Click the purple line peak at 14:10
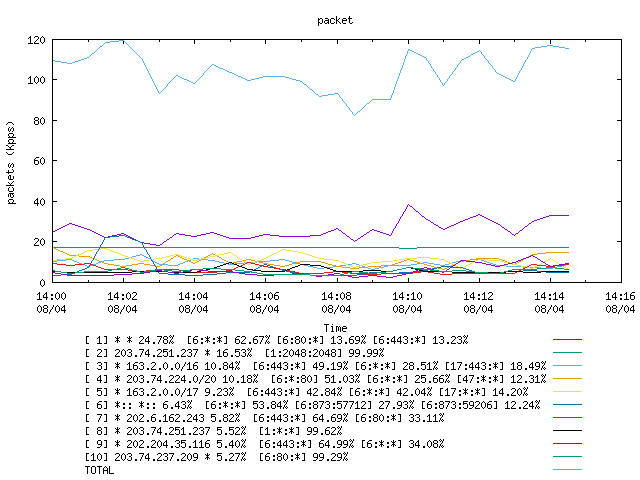Image resolution: width=640 pixels, height=480 pixels. click(x=409, y=205)
